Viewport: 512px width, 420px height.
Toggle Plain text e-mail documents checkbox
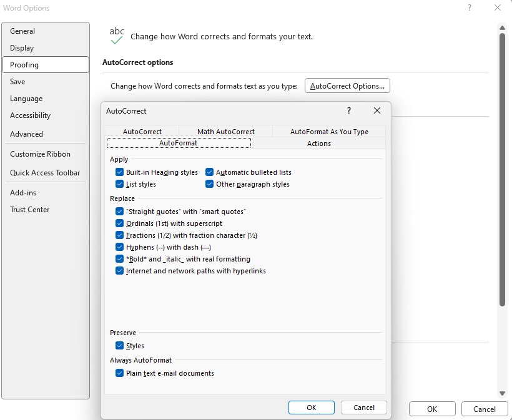tap(119, 373)
